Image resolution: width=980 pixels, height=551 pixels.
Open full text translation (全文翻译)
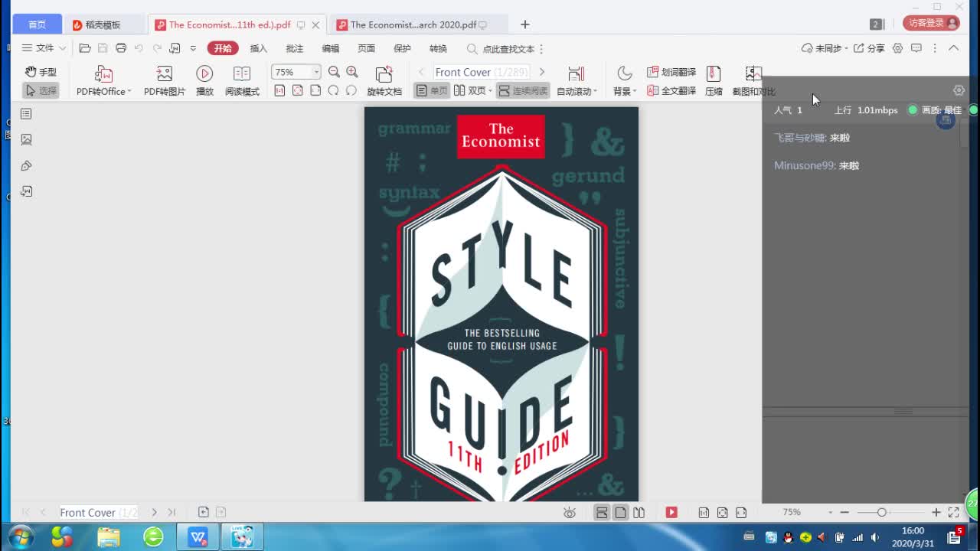(x=671, y=90)
